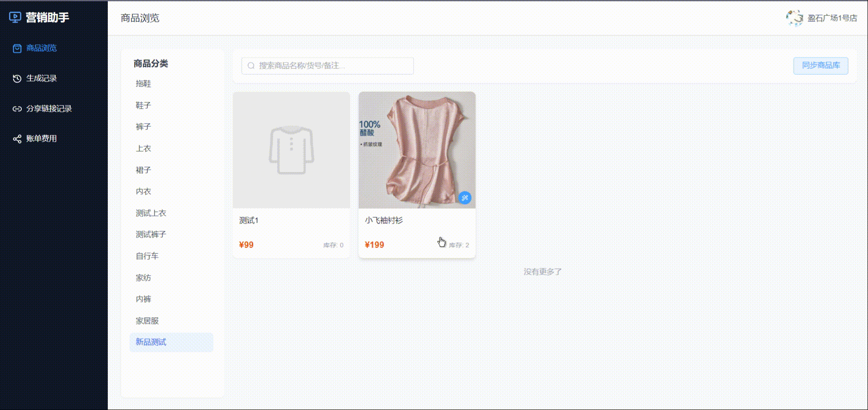Focus the 搜索商品名称 search field
The height and width of the screenshot is (410, 868).
click(328, 66)
